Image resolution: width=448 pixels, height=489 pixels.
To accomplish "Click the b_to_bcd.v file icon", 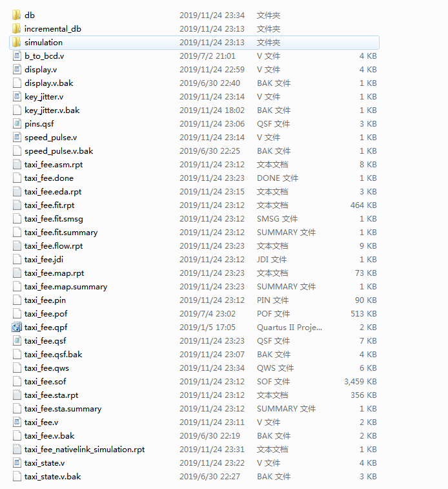I will coord(17,56).
